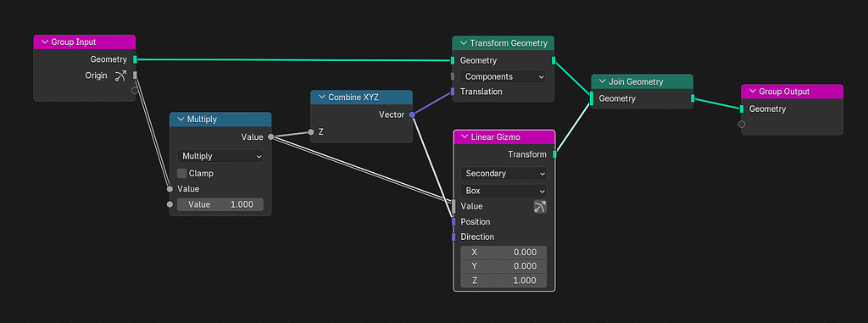Screen dimensions: 868x323
Task: Click Join Geometry output socket
Action: 693,98
